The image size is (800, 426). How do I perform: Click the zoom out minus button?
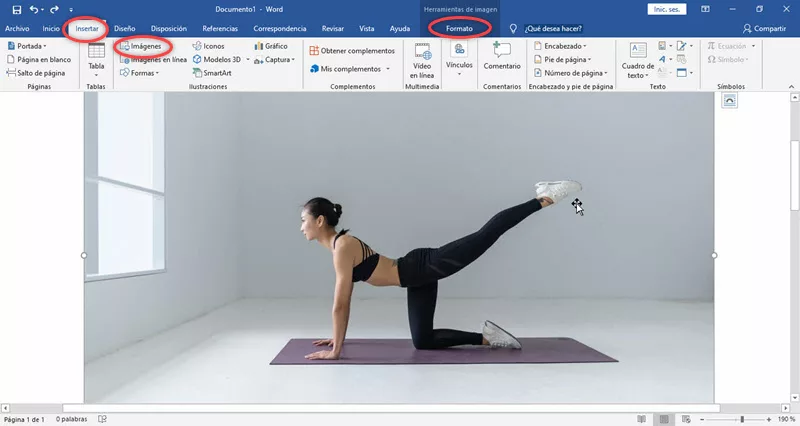click(702, 419)
